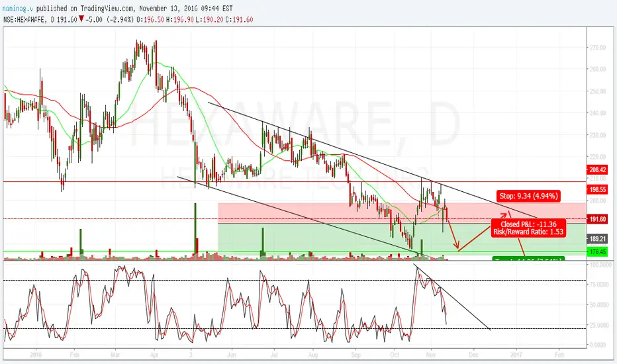Screen dimensions: 617x364
Task: Click the Stop: 9.34 (4.94%) label
Action: pyautogui.click(x=529, y=196)
